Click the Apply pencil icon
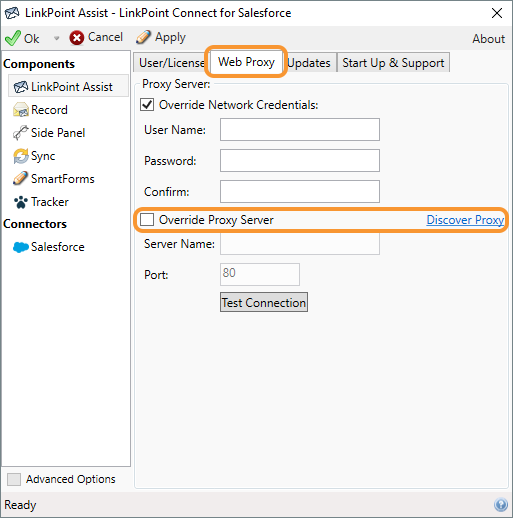Viewport: 513px width, 518px height. click(x=143, y=37)
